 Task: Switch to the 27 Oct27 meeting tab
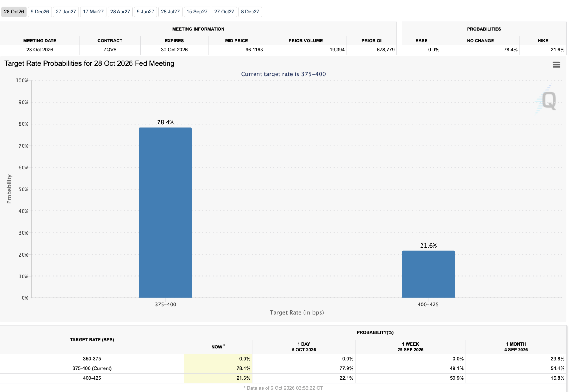click(224, 12)
